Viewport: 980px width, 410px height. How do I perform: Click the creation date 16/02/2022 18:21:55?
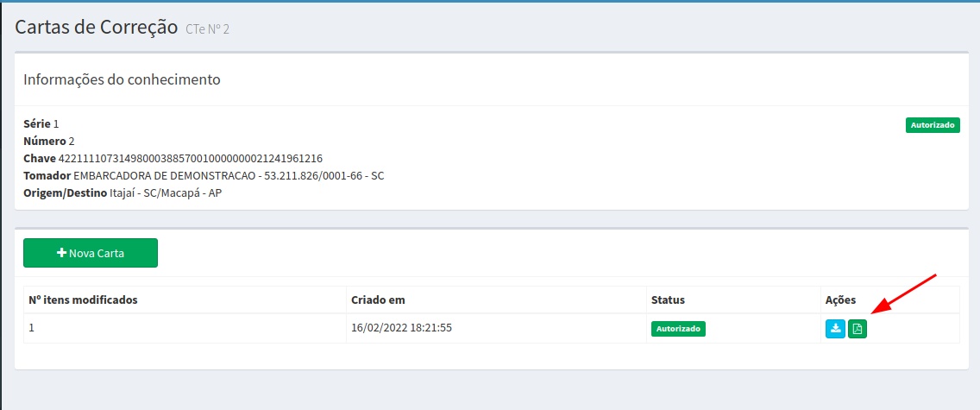(402, 328)
